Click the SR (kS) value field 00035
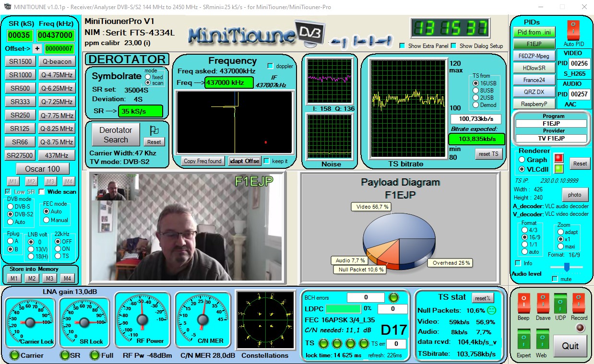 click(x=20, y=35)
